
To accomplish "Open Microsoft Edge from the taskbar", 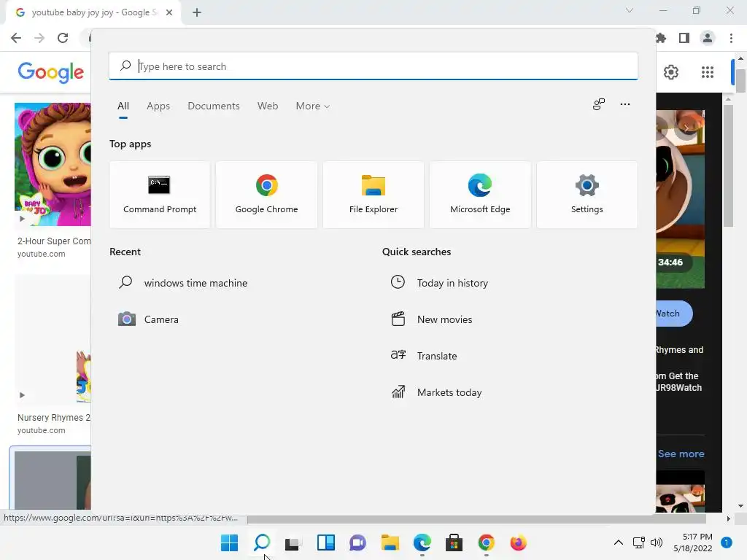I will click(422, 542).
